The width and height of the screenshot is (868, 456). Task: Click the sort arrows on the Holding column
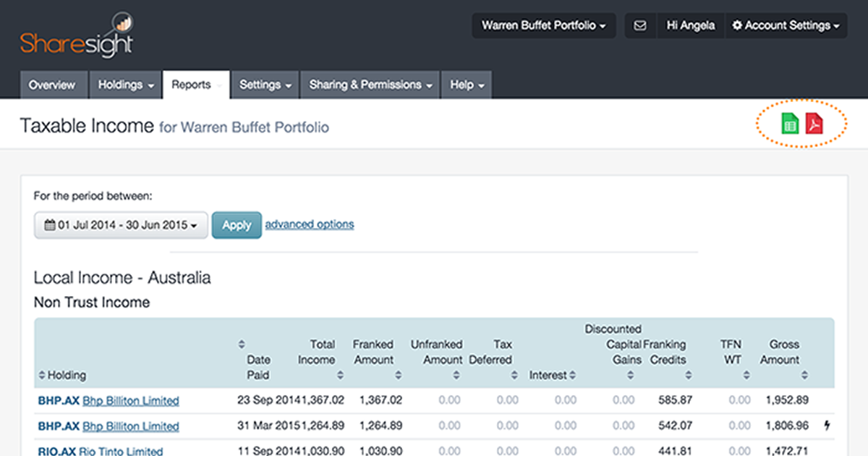coord(41,375)
